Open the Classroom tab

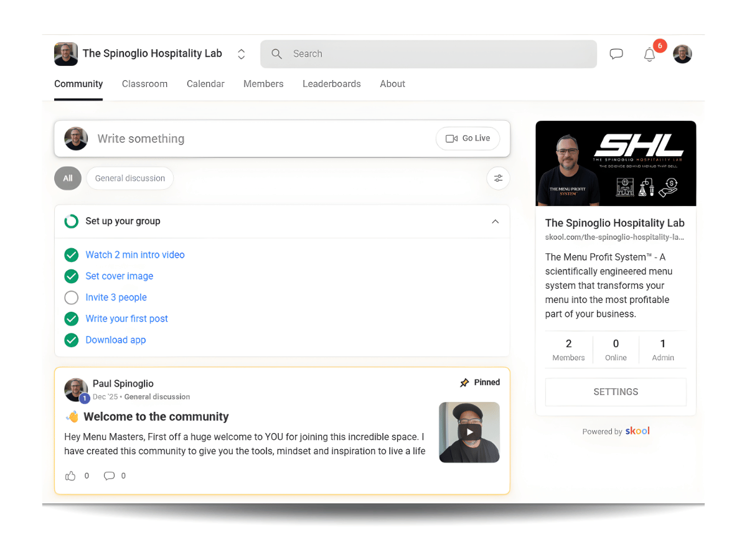pos(144,84)
